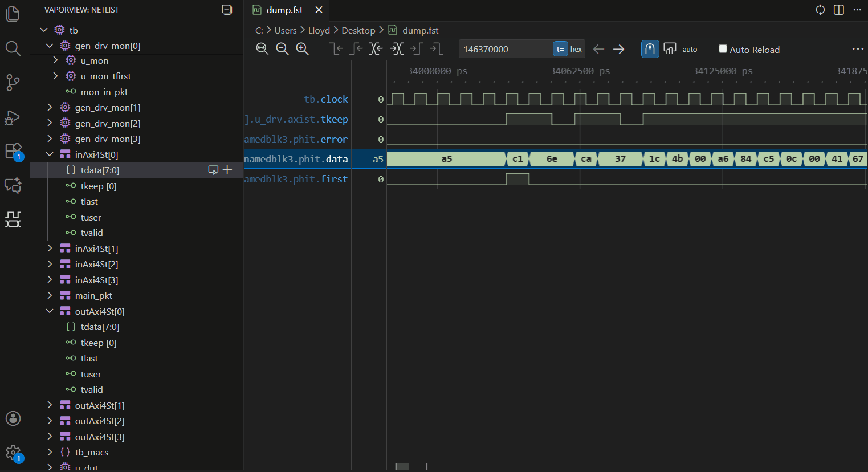Expand the main_pkt tree node
This screenshot has height=472, width=868.
click(50, 295)
